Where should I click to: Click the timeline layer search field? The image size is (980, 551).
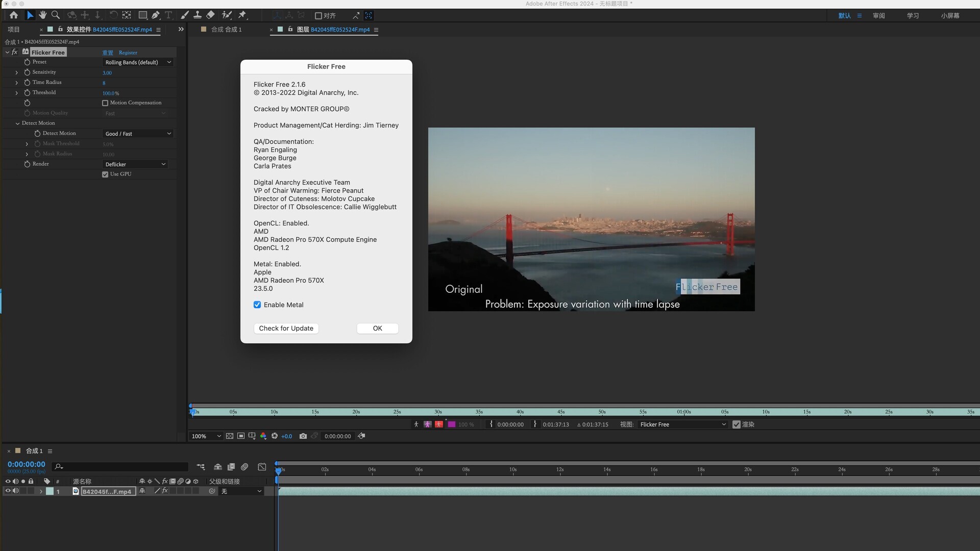tap(121, 467)
